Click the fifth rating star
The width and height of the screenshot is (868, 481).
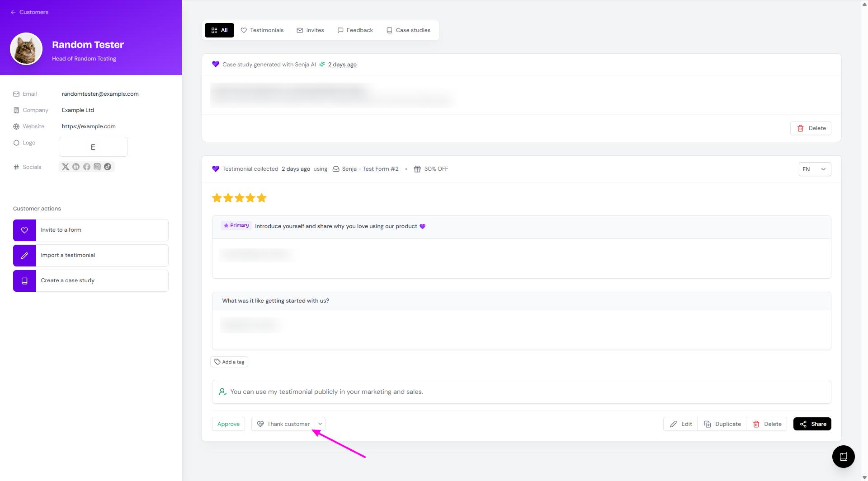262,198
